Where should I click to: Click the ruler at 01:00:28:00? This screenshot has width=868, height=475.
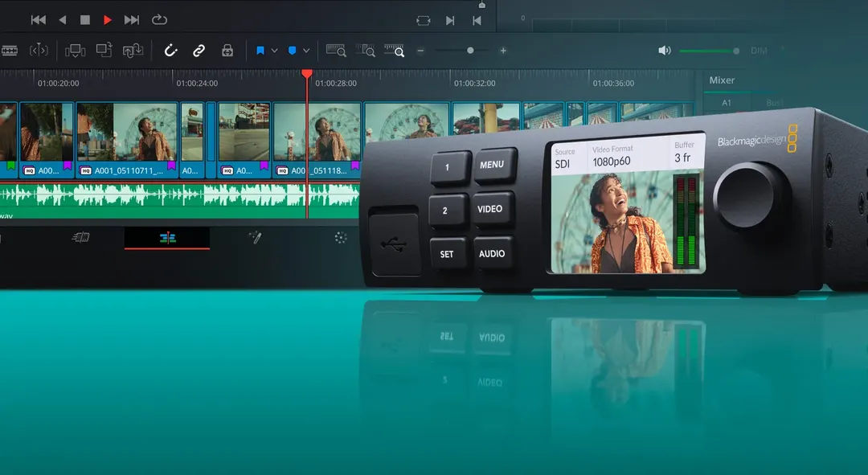point(336,83)
